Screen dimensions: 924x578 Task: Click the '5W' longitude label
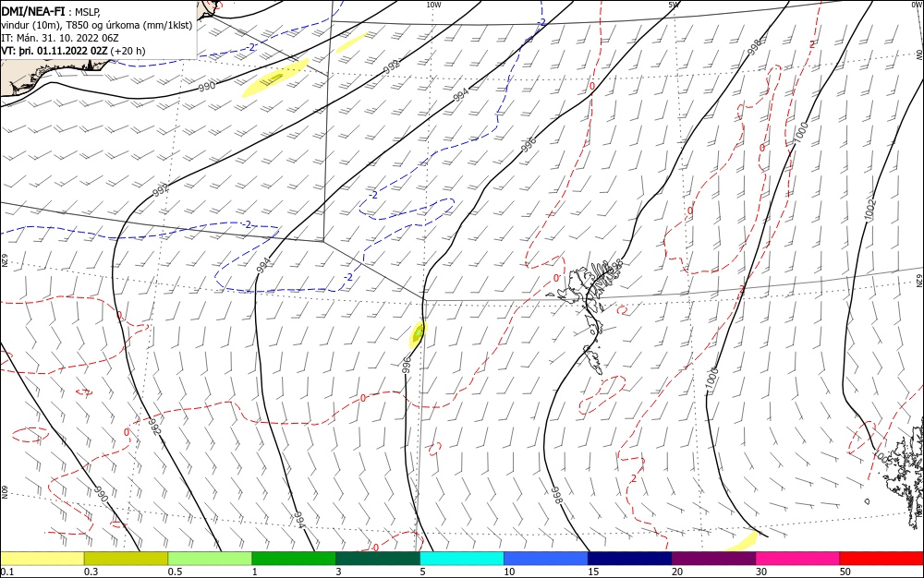pyautogui.click(x=673, y=5)
